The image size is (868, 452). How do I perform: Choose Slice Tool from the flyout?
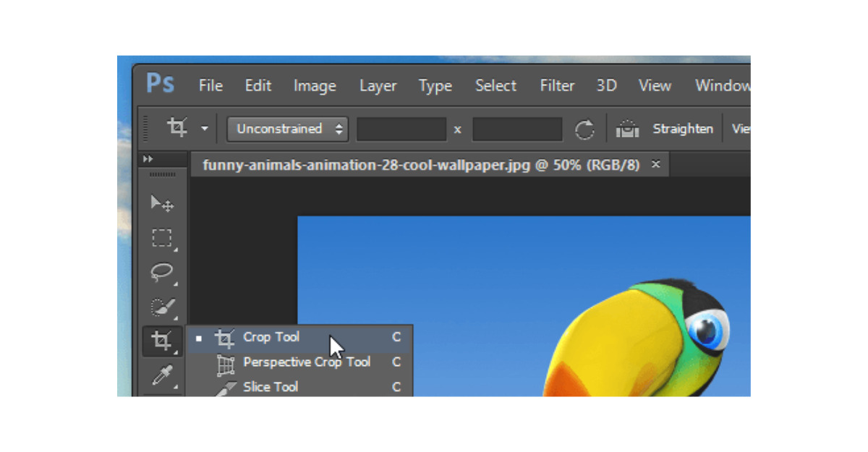(x=271, y=387)
